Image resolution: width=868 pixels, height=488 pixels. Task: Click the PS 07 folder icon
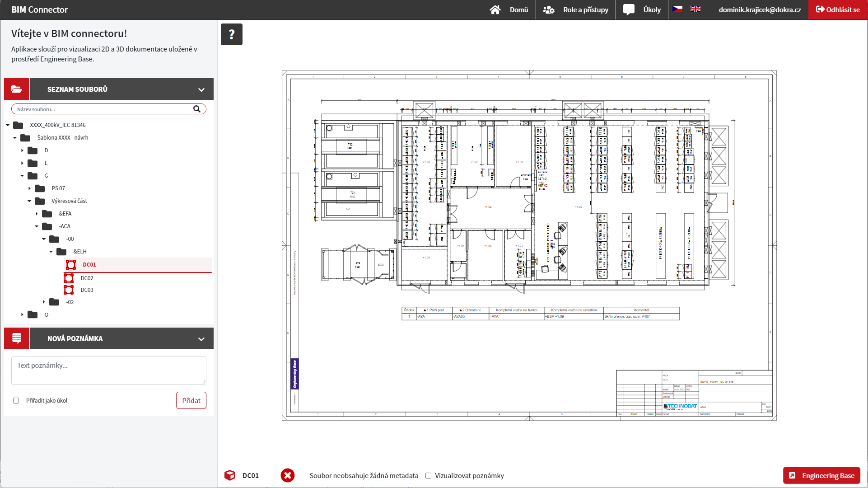pyautogui.click(x=40, y=188)
